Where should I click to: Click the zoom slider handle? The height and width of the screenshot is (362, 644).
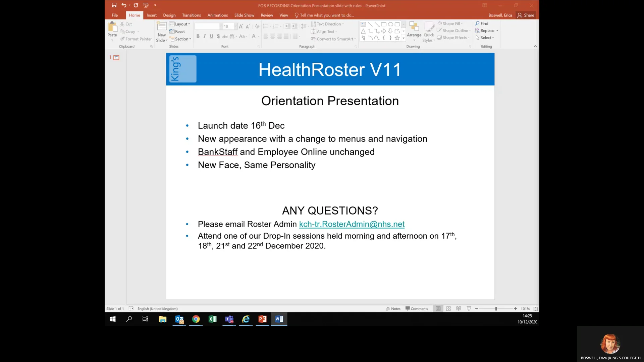[x=496, y=309]
